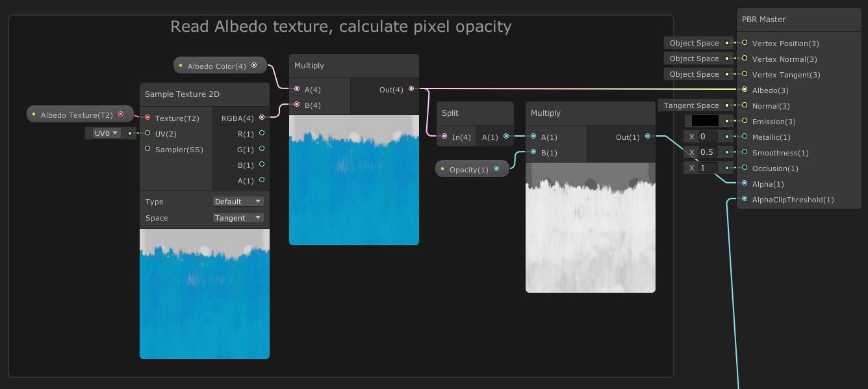Open the Emission color swatch on PBR Master

[x=705, y=120]
